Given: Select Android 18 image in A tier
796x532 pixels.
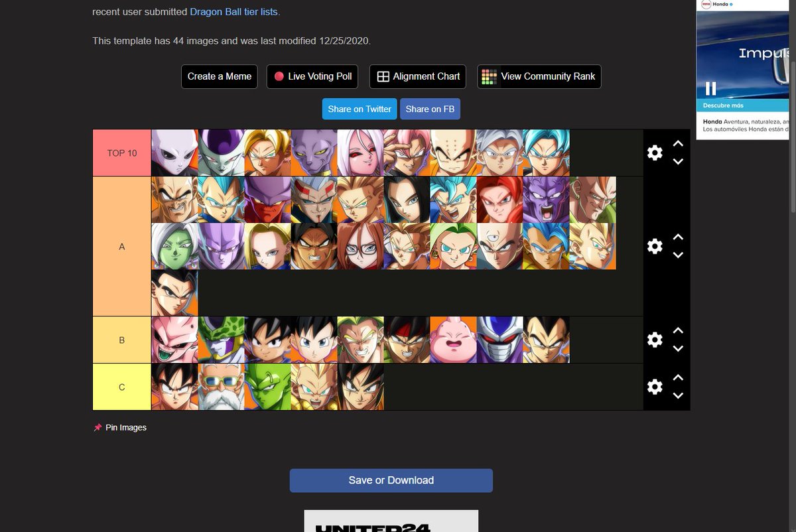Looking at the screenshot, I should click(268, 246).
